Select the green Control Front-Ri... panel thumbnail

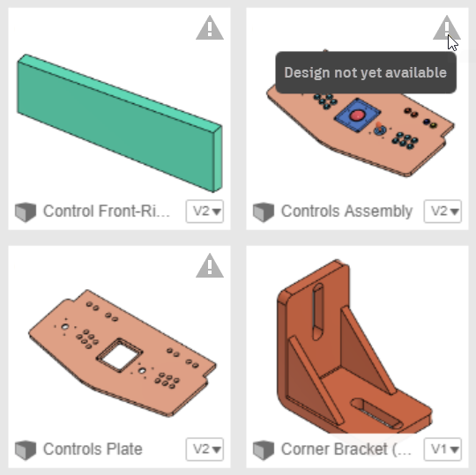pos(120,122)
